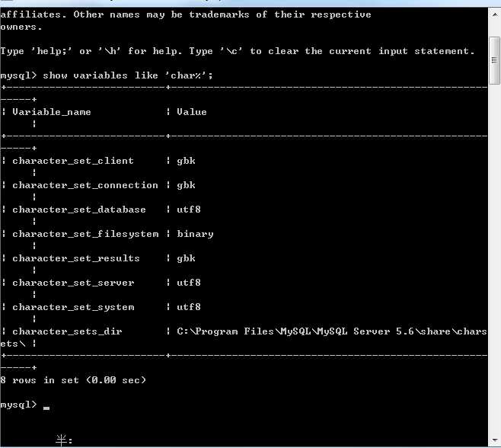
Task: Click the scrollbar up arrow
Action: 495,14
